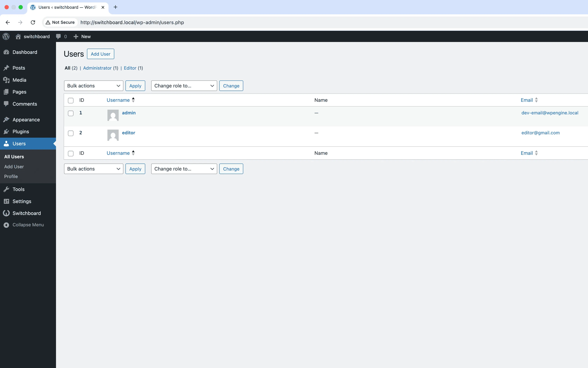Open the editor user profile link
The width and height of the screenshot is (588, 368).
[128, 133]
